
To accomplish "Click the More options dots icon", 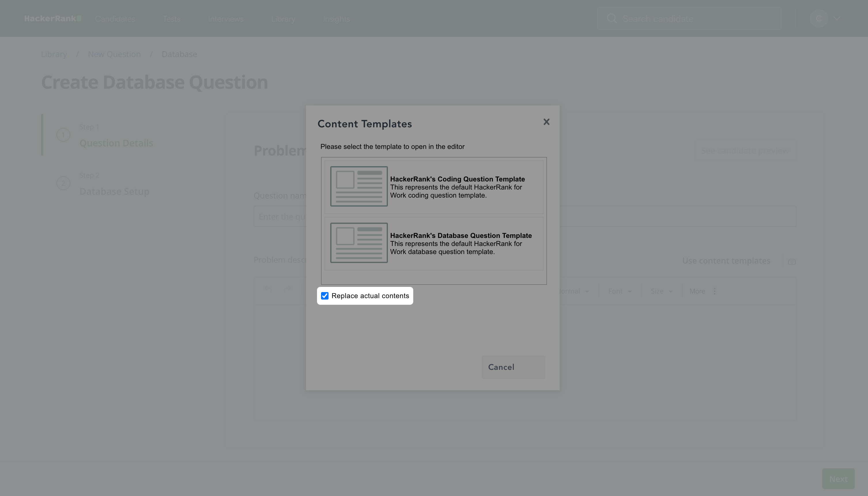I will (714, 291).
